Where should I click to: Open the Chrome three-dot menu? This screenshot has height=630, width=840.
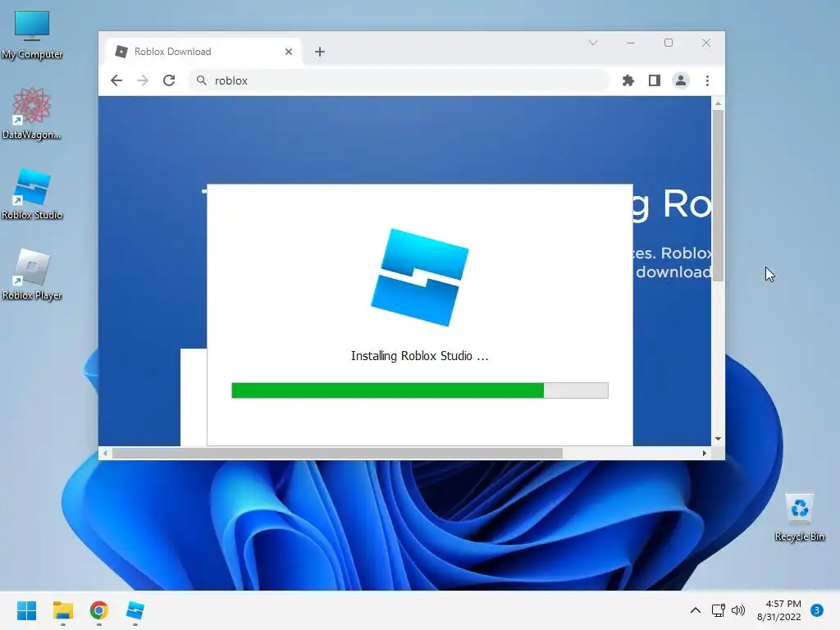click(707, 80)
